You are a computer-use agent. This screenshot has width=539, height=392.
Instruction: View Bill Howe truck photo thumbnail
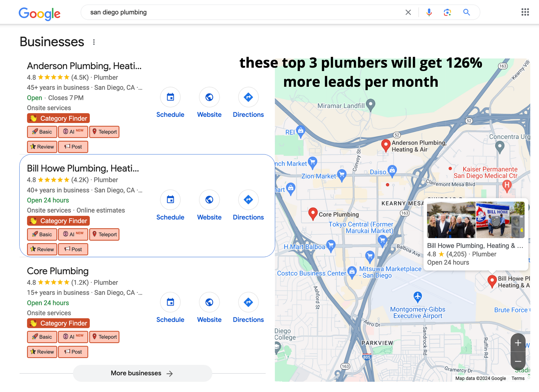click(500, 220)
